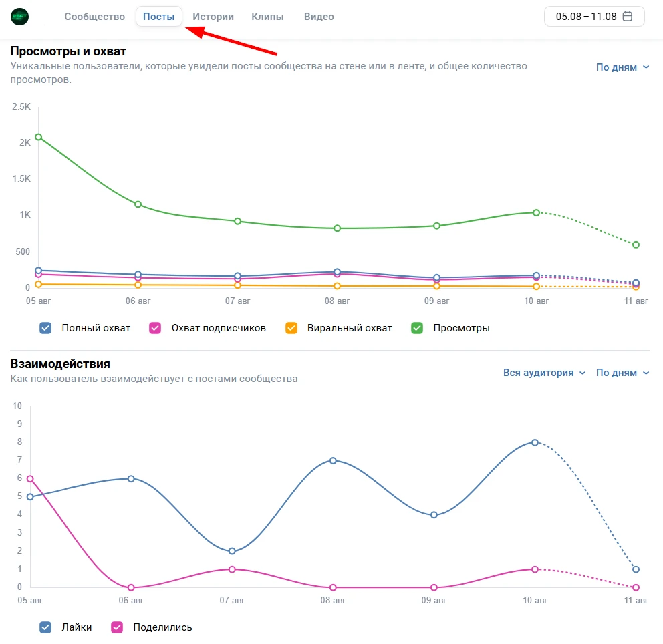Toggle the Охват подписчиков checkbox

[x=155, y=328]
